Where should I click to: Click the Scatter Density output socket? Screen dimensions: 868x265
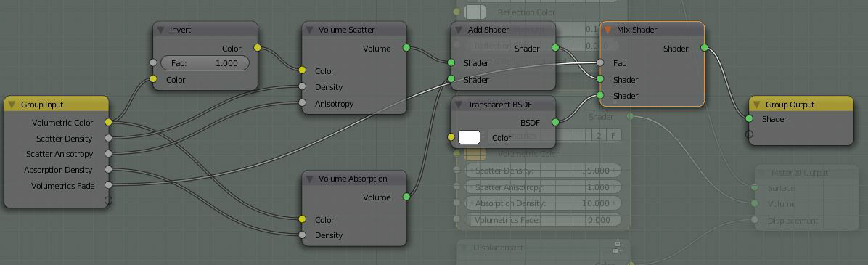click(109, 138)
